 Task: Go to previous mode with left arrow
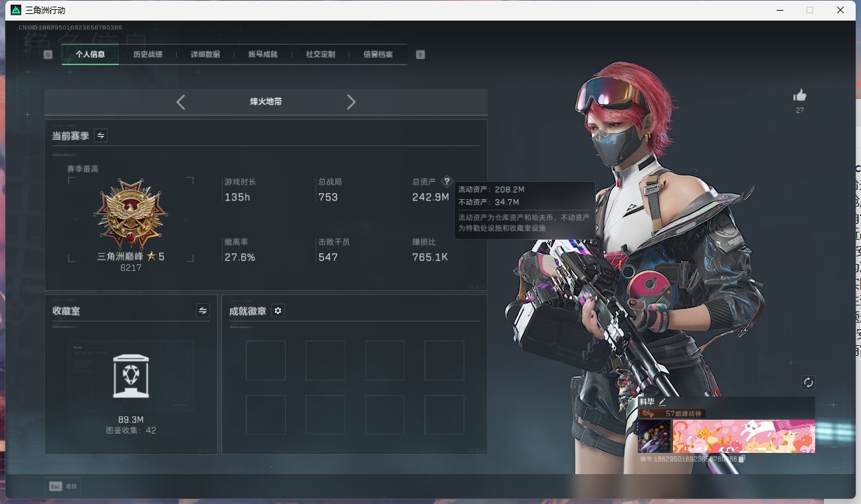[181, 102]
